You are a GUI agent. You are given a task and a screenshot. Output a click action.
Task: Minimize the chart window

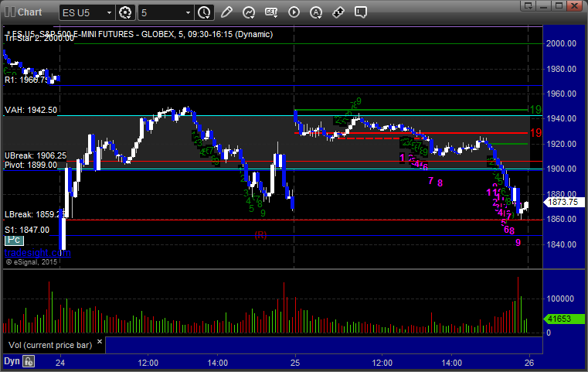(544, 5)
